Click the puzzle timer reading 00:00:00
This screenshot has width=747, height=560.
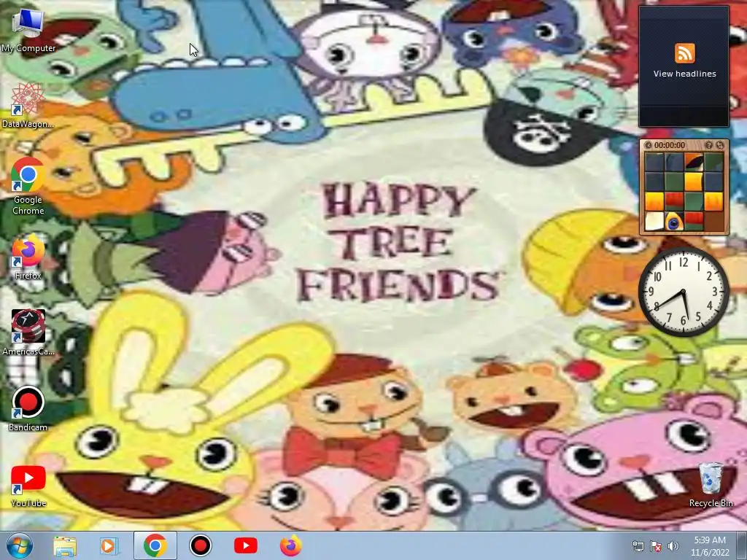670,145
